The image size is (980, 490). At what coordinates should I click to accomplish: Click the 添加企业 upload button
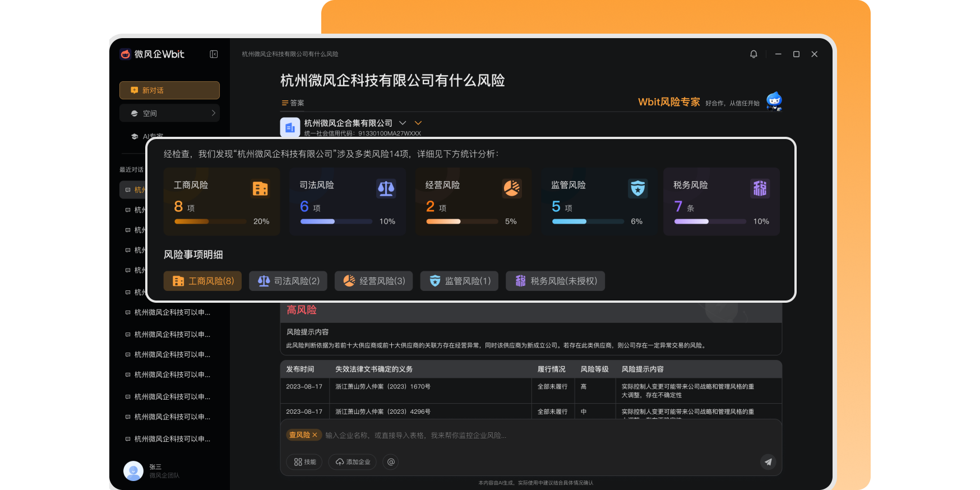[353, 462]
